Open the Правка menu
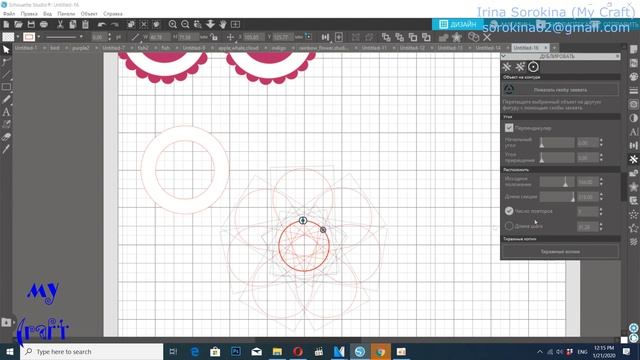The height and width of the screenshot is (360, 640). (x=29, y=14)
